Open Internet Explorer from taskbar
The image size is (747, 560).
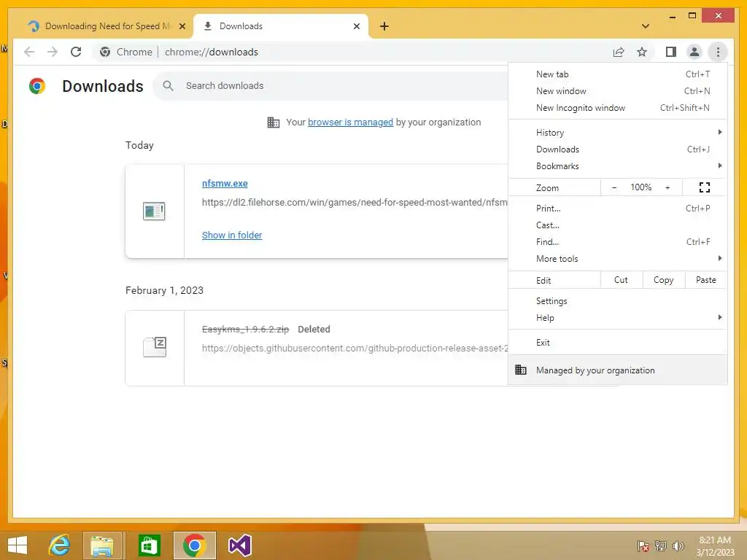60,545
